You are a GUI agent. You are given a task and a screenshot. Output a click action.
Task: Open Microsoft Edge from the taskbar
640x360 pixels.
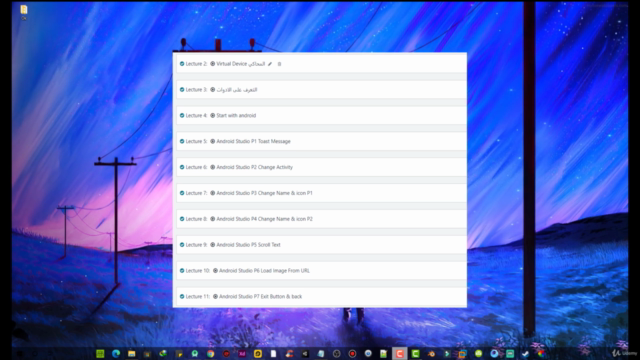coord(116,353)
